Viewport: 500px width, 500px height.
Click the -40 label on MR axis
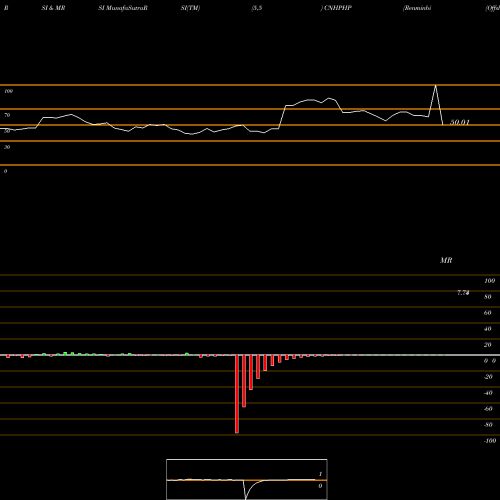488,393
